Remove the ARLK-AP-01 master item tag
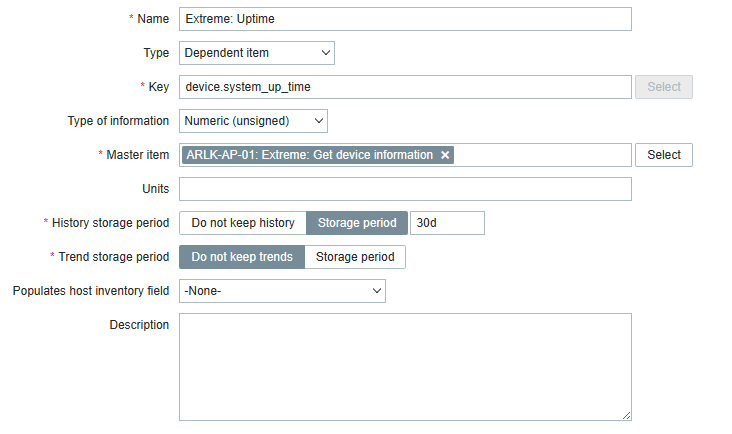Screen dimensions: 732x434 pos(445,155)
